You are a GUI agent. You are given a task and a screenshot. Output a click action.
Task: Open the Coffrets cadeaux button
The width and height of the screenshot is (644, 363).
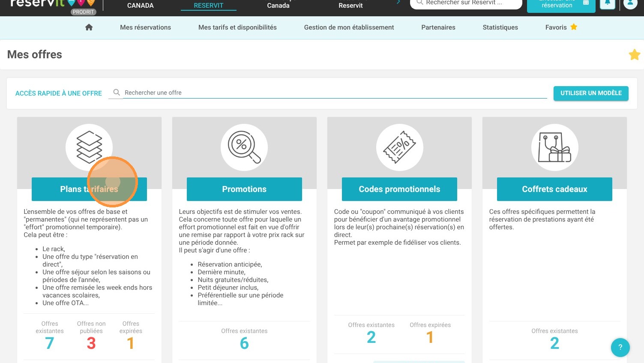pos(554,189)
